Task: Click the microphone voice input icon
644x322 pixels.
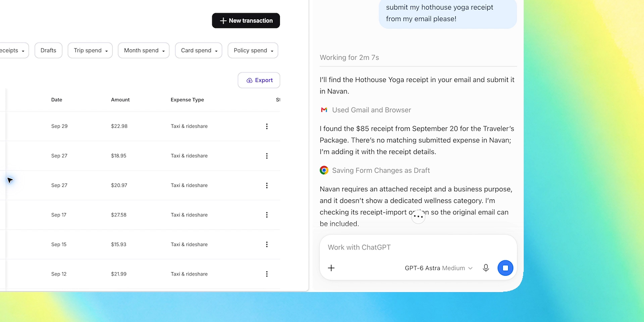Action: (x=486, y=268)
